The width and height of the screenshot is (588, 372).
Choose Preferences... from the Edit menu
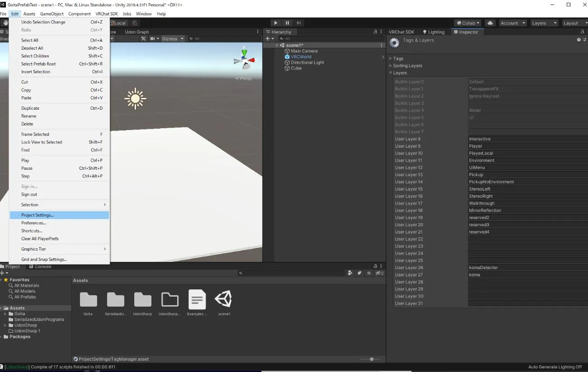pos(59,223)
